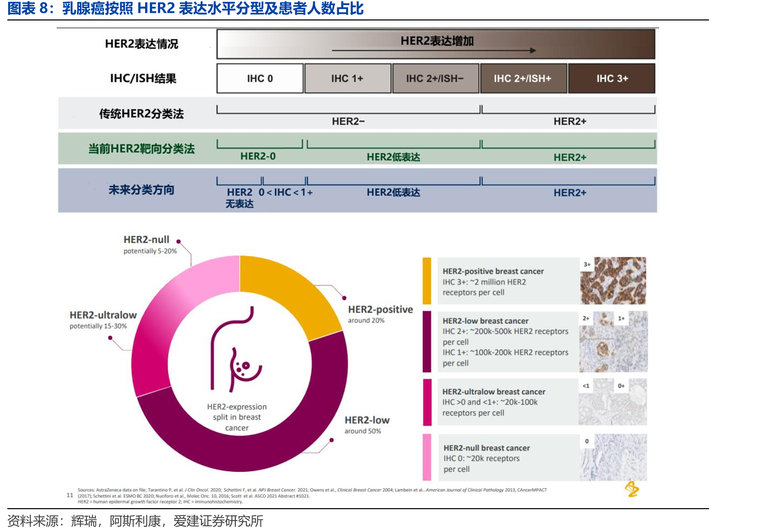Click the HER2表达情况 row label
This screenshot has height=532, width=772.
tap(142, 44)
